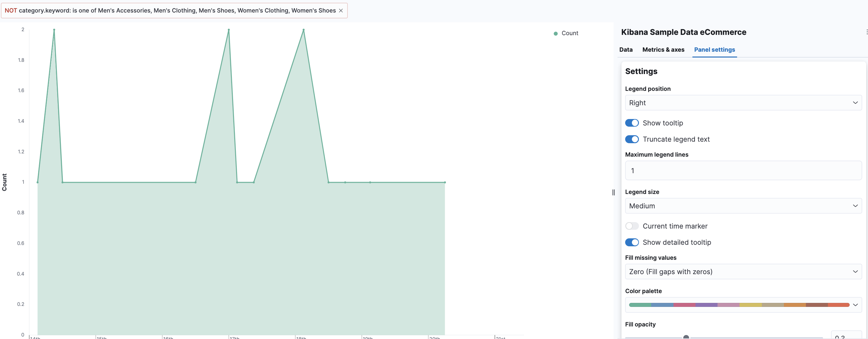Remove the category.keyword filter pill
The image size is (868, 339).
coord(341,10)
